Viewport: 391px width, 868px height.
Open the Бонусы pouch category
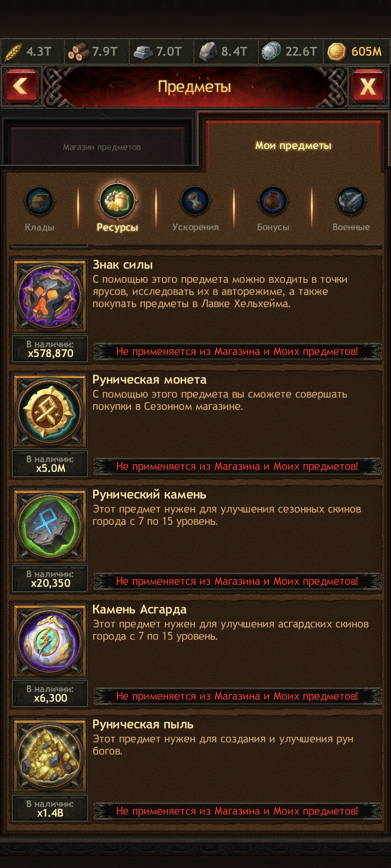click(273, 209)
